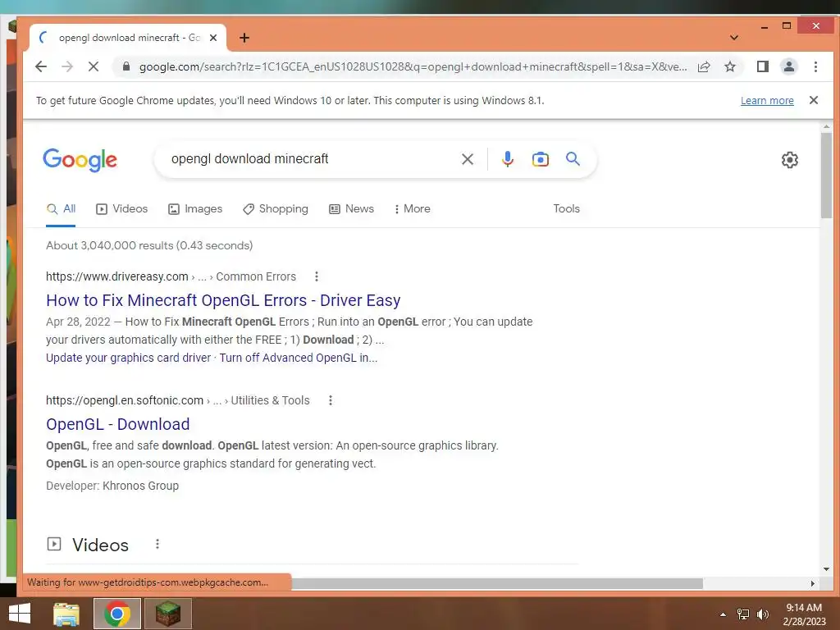Image resolution: width=840 pixels, height=630 pixels.
Task: Open the Chrome profile avatar menu
Action: click(788, 66)
